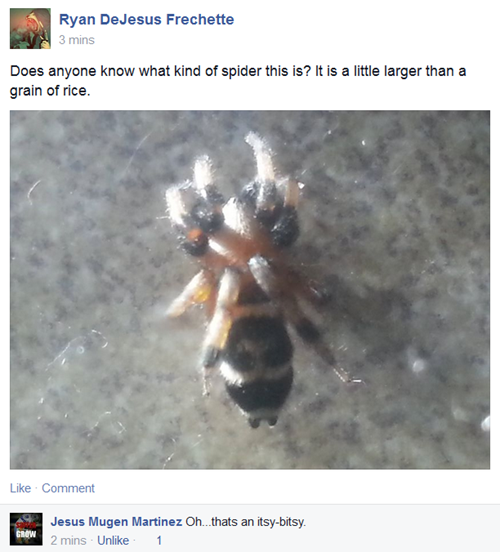
Task: Open the post's "3 mins" timestamp
Action: [77, 40]
